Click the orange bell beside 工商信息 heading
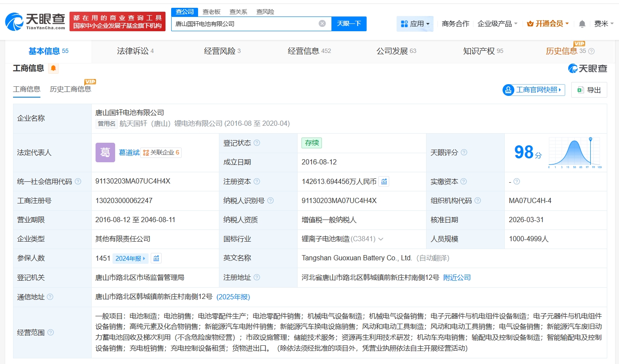This screenshot has height=364, width=619. (x=53, y=68)
